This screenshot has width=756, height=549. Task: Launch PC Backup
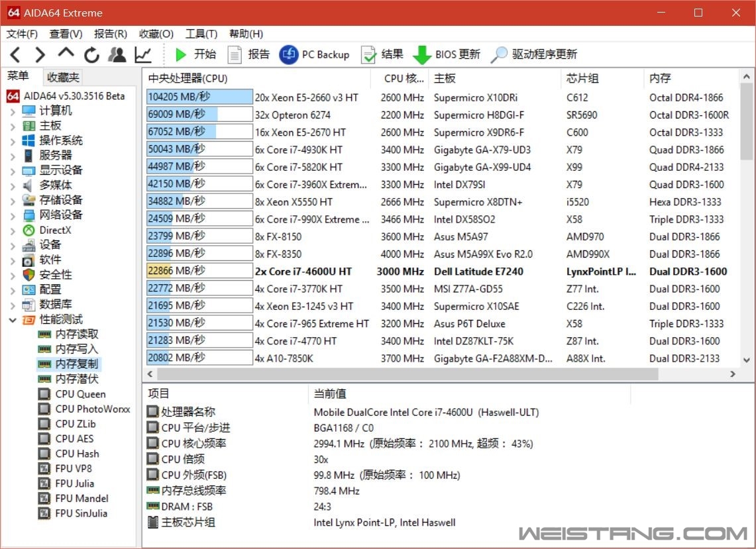314,54
